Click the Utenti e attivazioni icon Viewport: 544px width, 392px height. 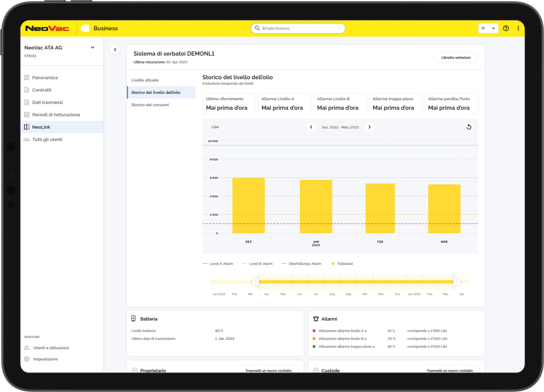point(27,348)
